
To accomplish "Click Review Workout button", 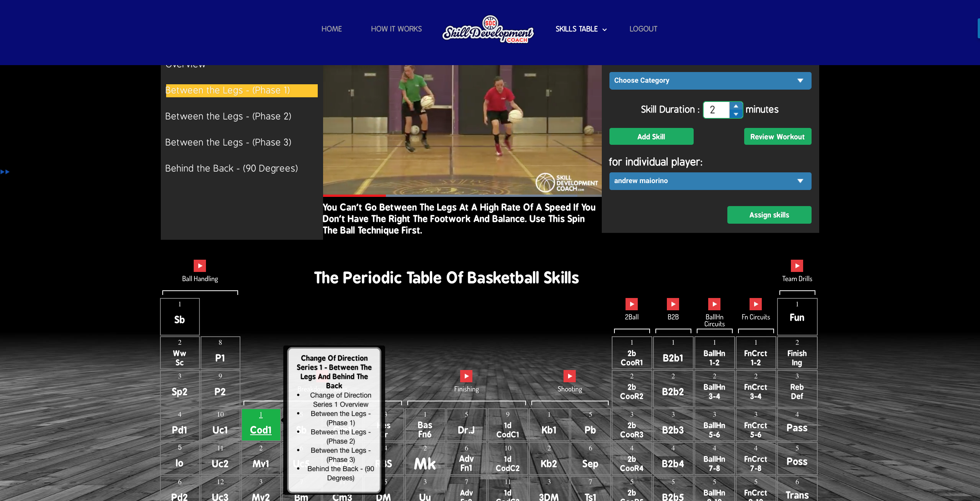I will coord(777,136).
